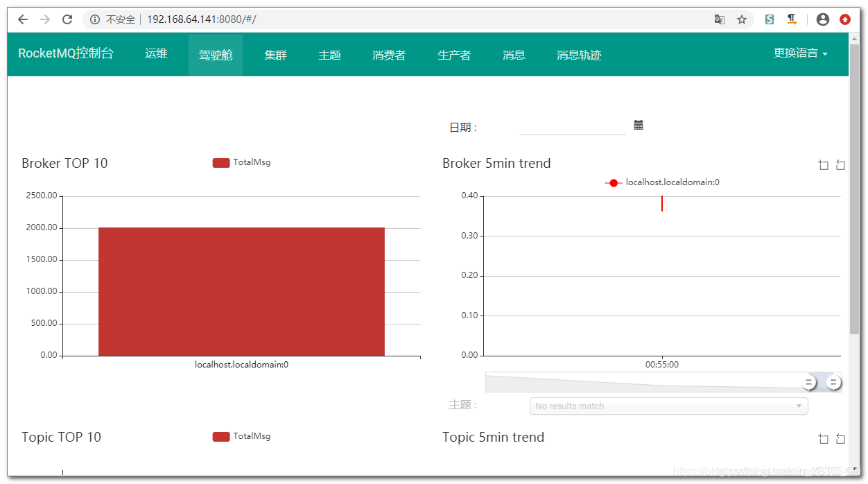Click the browser forward arrow
Viewport: 868px width, 484px height.
click(45, 19)
